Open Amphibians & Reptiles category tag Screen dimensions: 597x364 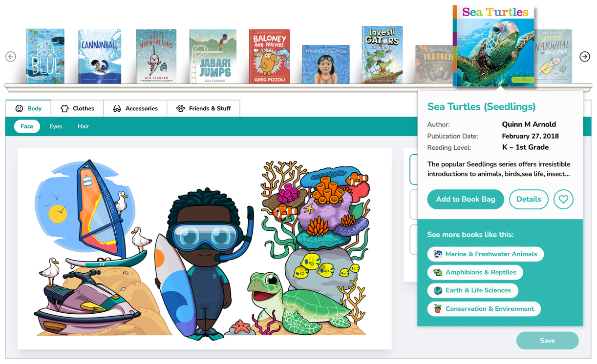(475, 272)
